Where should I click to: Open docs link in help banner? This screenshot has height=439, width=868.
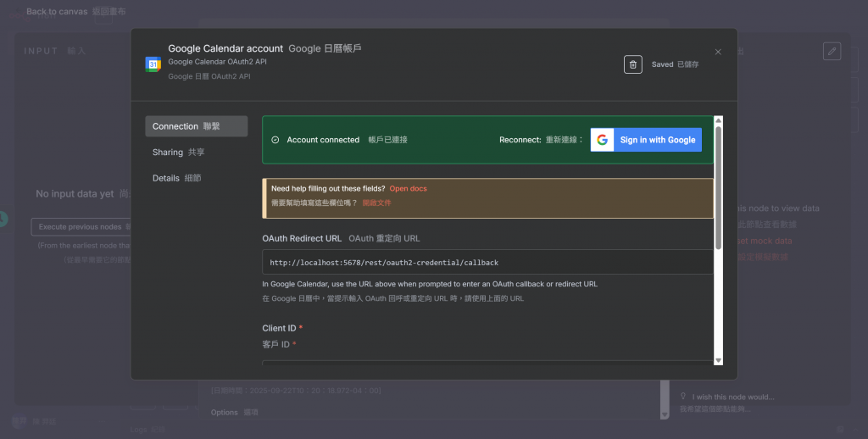coord(408,189)
